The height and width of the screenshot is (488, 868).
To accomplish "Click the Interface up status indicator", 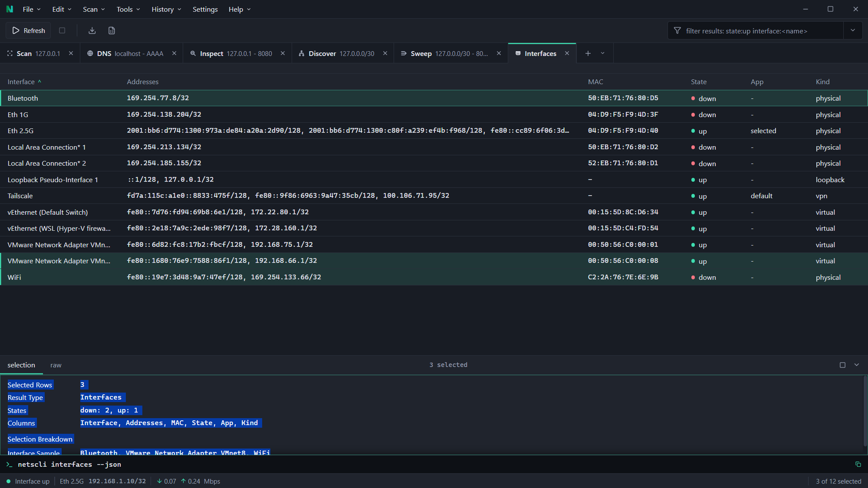I will [x=28, y=481].
